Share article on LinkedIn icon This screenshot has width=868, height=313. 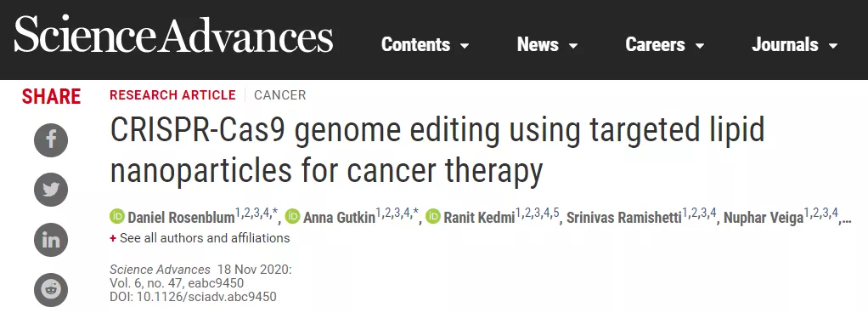click(x=51, y=240)
